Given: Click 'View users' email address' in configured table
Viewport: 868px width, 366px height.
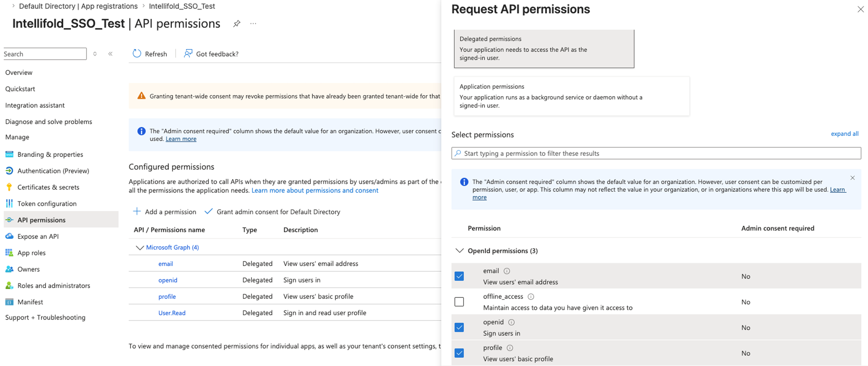Looking at the screenshot, I should (320, 264).
